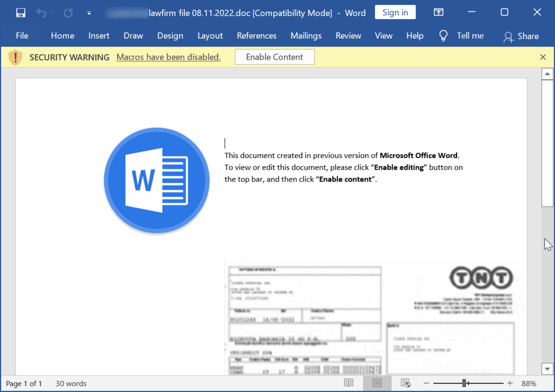Click the Undo arrow icon

click(41, 13)
